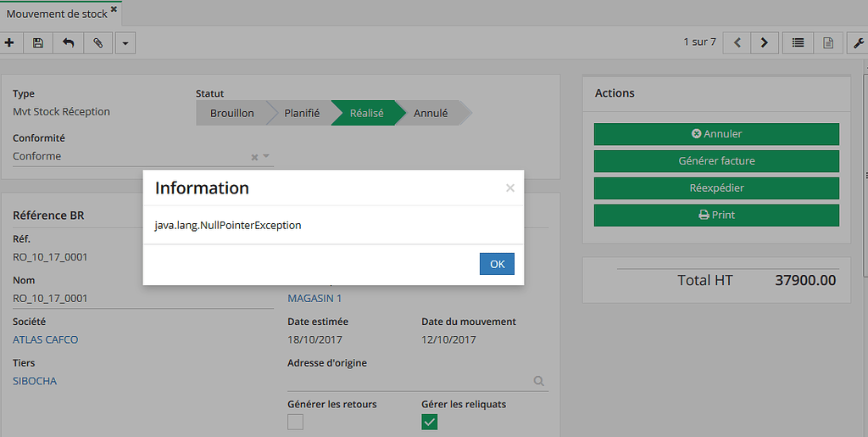Screen dimensions: 868x437
Task: Click the plus icon to create new record
Action: pyautogui.click(x=9, y=42)
